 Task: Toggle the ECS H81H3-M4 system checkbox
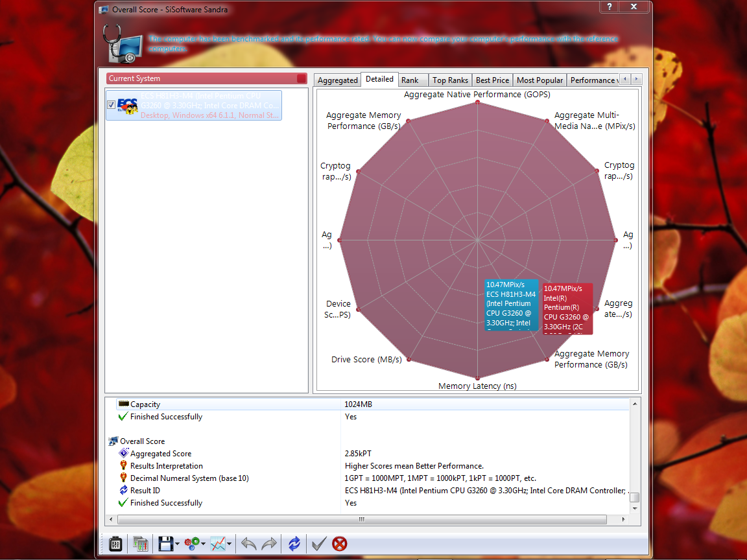[x=112, y=105]
